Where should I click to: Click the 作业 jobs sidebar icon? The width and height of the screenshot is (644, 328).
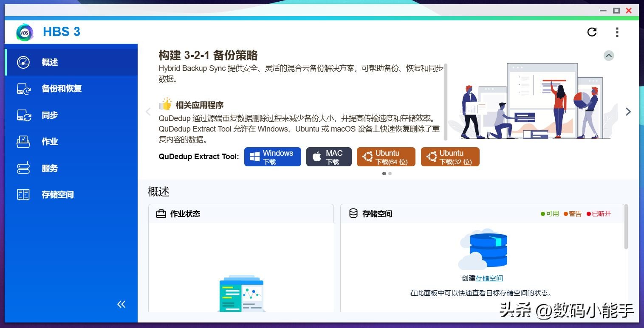click(x=23, y=142)
